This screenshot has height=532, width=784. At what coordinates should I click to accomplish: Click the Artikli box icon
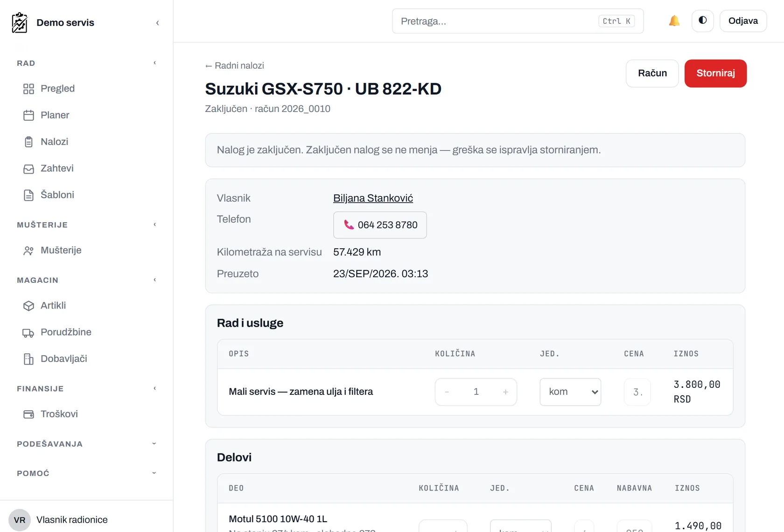29,306
